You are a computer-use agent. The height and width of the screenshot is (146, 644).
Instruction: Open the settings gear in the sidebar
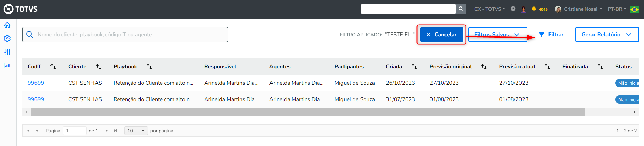[x=7, y=38]
